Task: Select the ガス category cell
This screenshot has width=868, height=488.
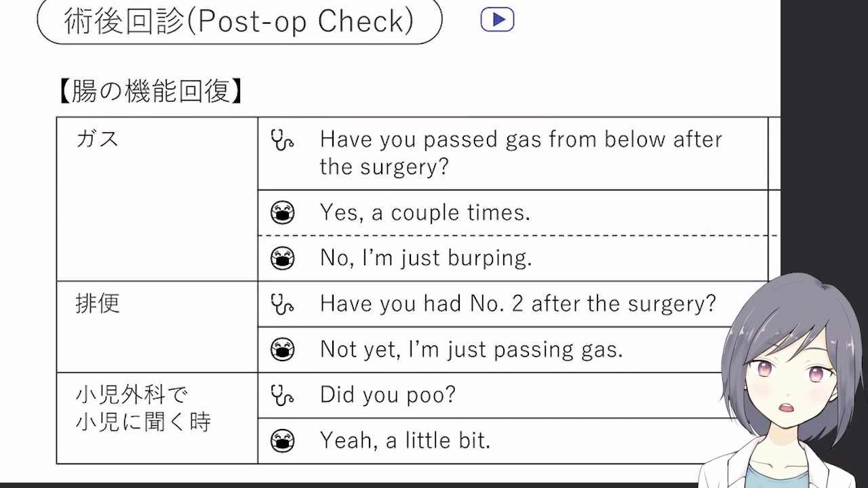Action: (157, 199)
